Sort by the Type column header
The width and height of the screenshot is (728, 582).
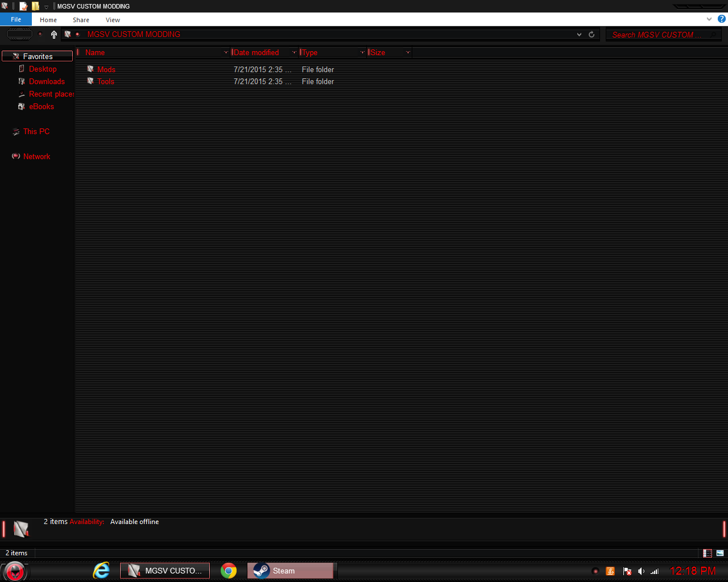pyautogui.click(x=309, y=52)
